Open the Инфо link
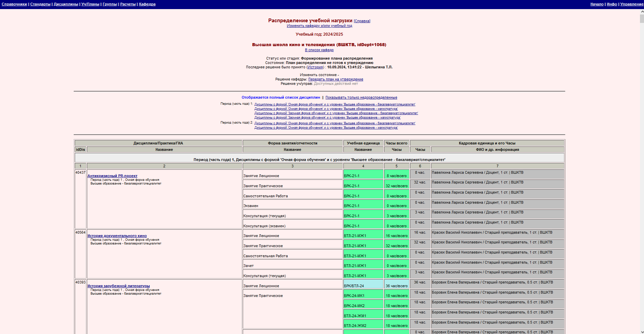644x334 pixels. [x=612, y=4]
